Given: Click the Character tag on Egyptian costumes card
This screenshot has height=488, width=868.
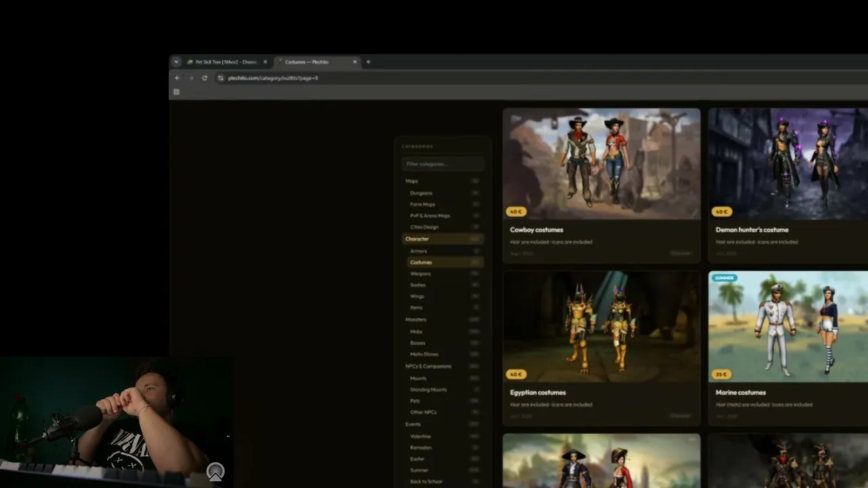Looking at the screenshot, I should click(680, 415).
